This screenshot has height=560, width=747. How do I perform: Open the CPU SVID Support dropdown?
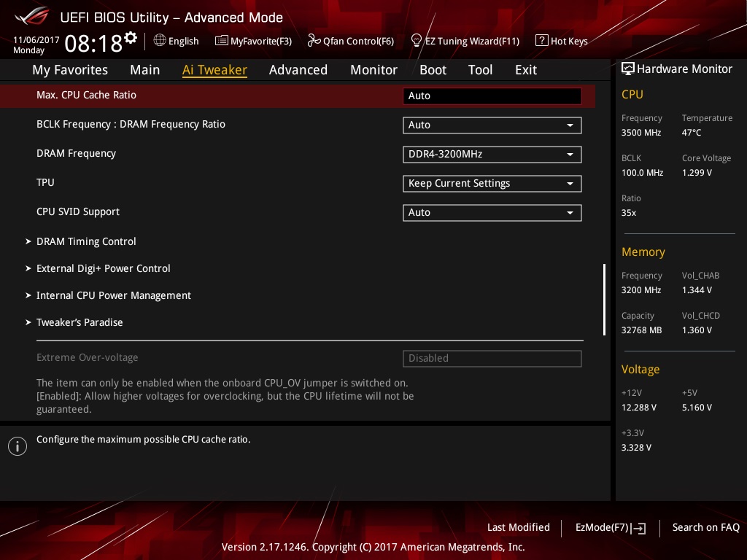(492, 212)
